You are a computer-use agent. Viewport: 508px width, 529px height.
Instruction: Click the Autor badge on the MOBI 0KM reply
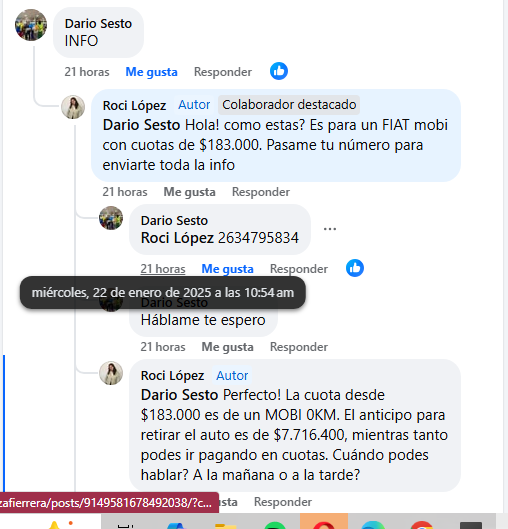(232, 375)
